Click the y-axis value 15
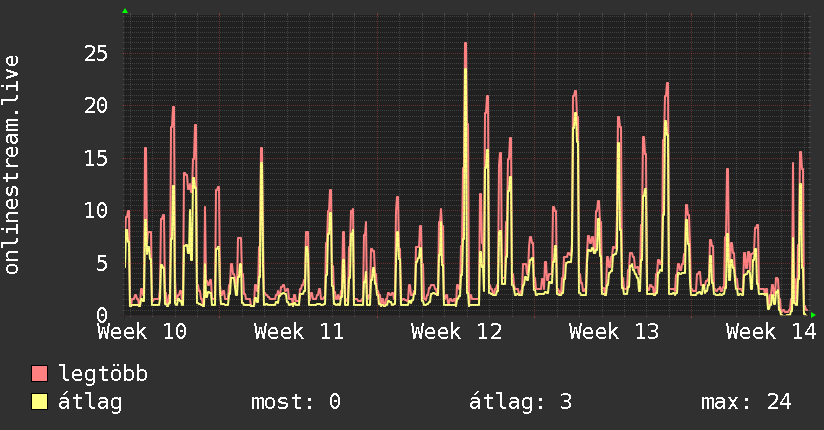This screenshot has width=824, height=430. point(96,158)
